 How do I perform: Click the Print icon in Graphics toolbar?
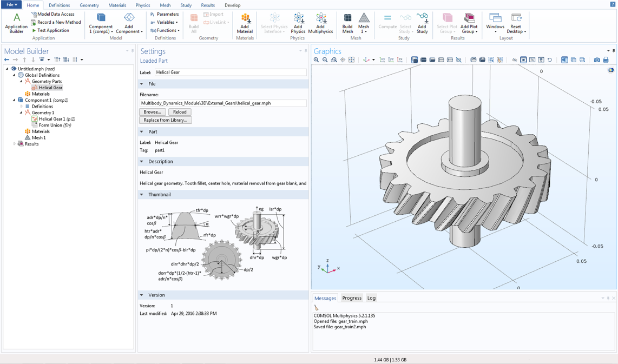click(x=606, y=60)
